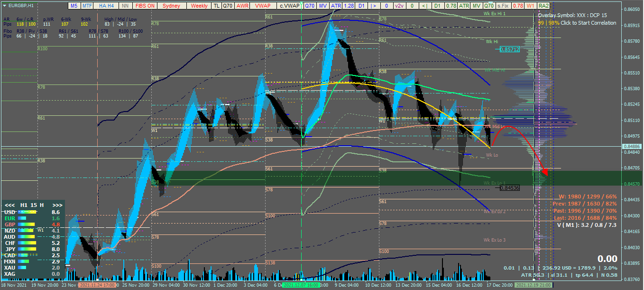Click the blue D1 button

click(361, 6)
